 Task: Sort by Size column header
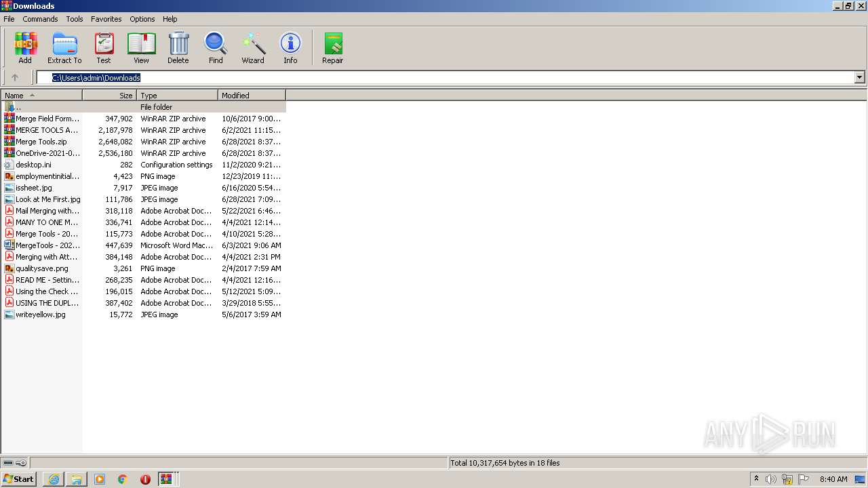click(110, 96)
